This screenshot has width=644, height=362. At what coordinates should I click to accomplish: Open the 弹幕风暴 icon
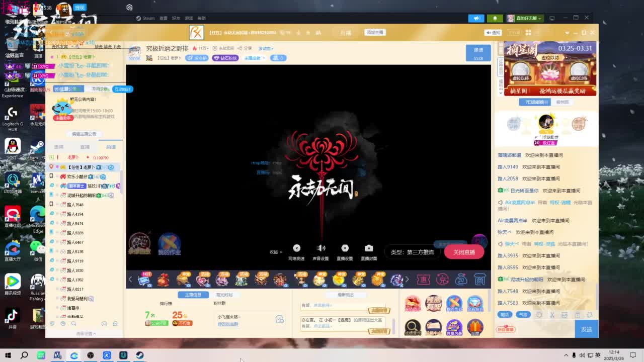[454, 327]
